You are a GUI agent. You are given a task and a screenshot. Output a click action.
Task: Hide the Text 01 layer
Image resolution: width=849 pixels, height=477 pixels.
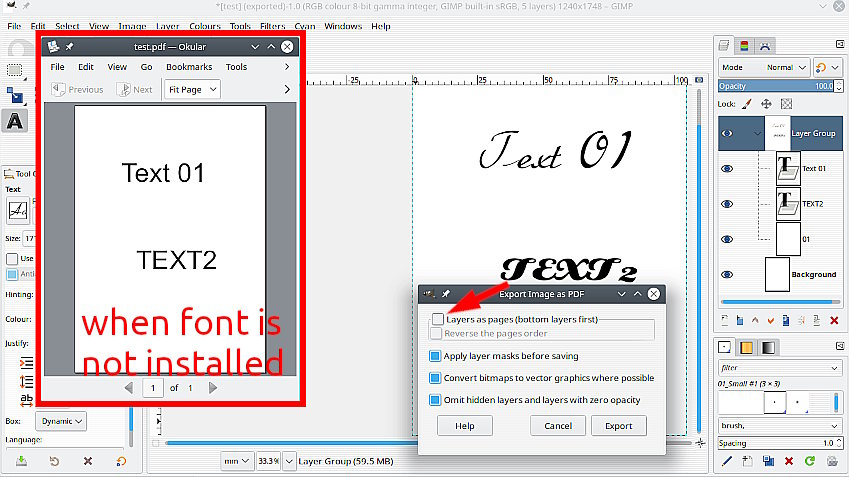click(x=727, y=169)
